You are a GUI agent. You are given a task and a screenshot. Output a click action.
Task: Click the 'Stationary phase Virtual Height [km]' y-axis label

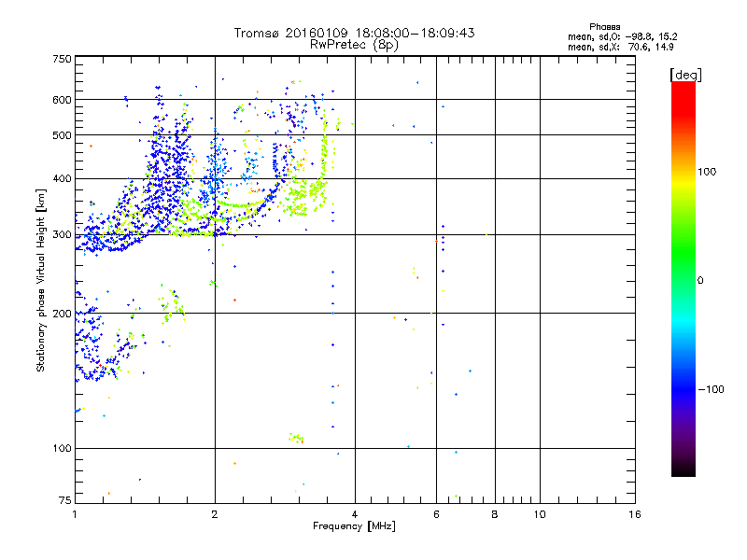click(41, 280)
